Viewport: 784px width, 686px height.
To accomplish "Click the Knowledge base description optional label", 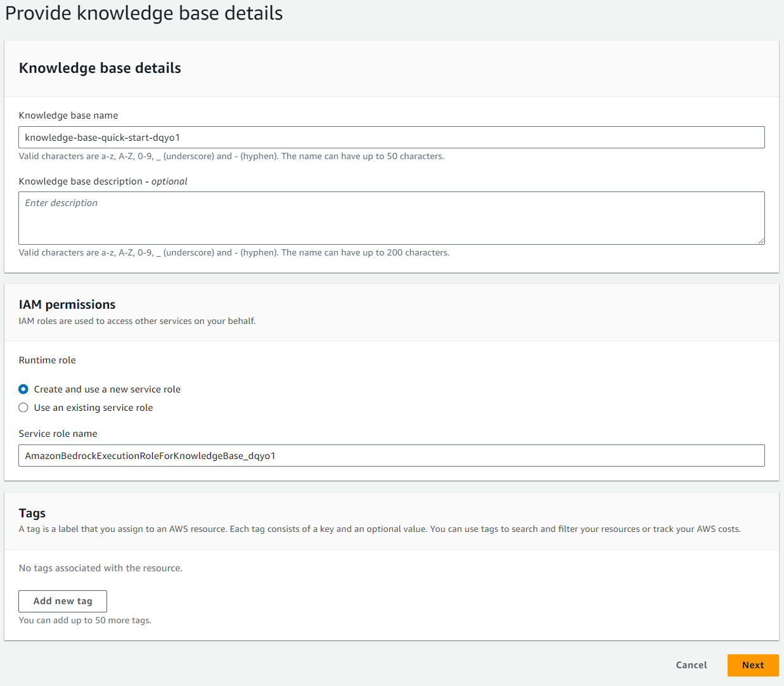I will pos(103,181).
